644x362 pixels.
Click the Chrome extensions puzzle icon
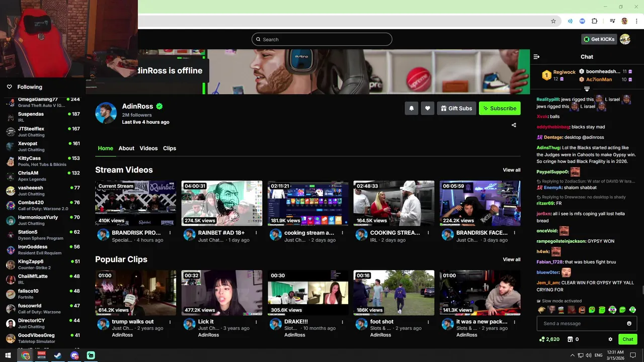pos(594,21)
